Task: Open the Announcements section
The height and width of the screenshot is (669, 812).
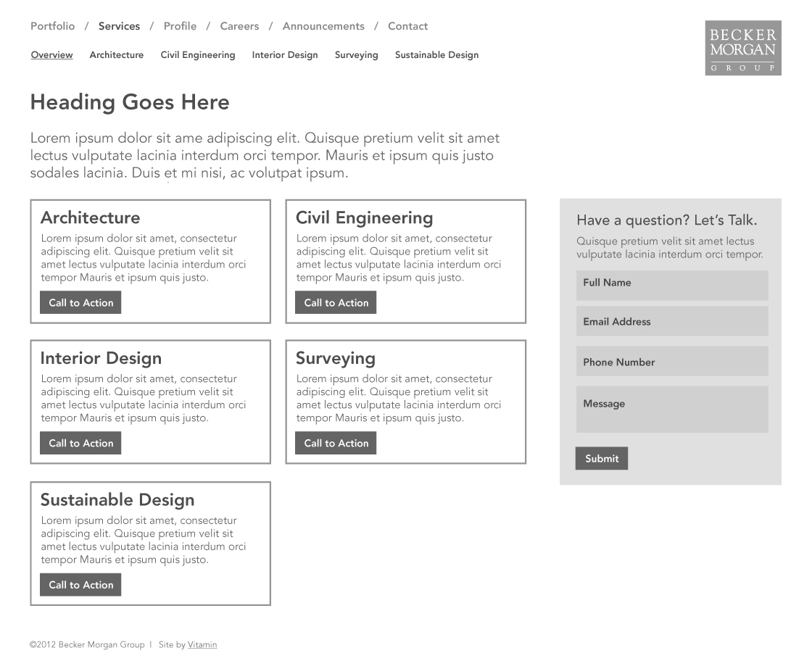Action: click(323, 26)
